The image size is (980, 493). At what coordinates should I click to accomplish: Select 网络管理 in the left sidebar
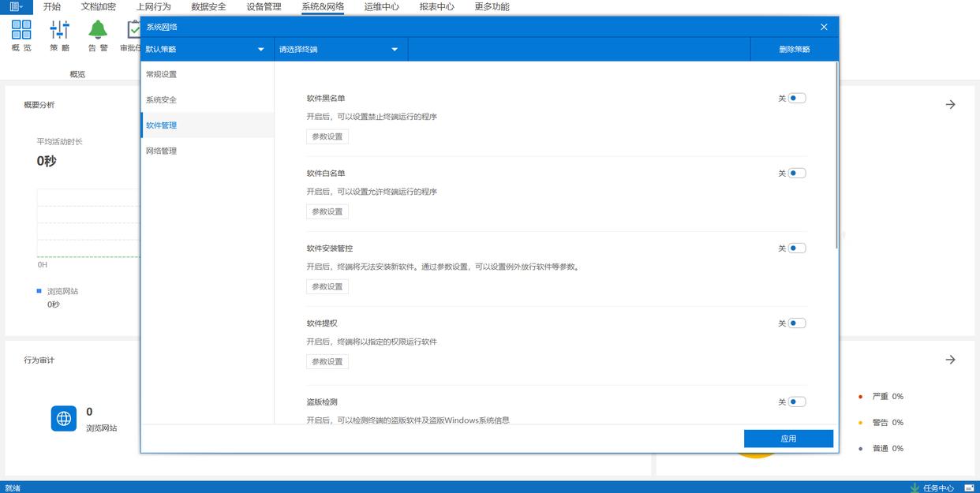tap(162, 151)
